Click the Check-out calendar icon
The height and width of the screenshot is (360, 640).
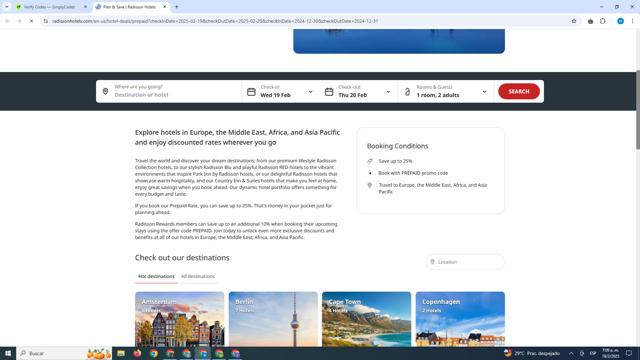pyautogui.click(x=329, y=92)
